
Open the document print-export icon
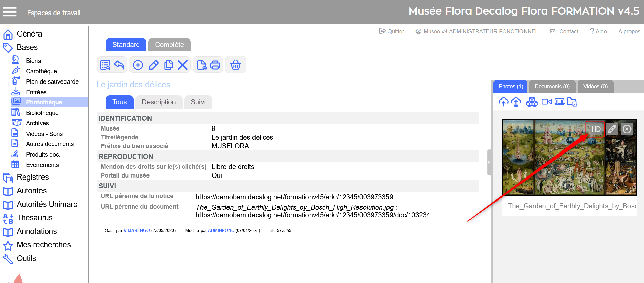pos(202,65)
